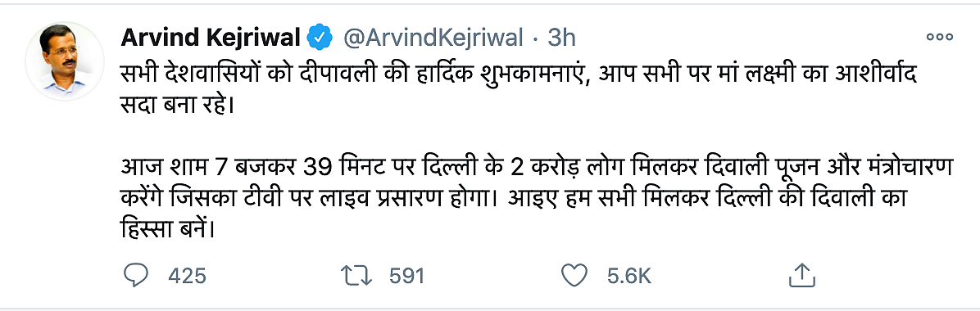Open the three-dot more options menu
This screenshot has height=311, width=980.
click(939, 38)
